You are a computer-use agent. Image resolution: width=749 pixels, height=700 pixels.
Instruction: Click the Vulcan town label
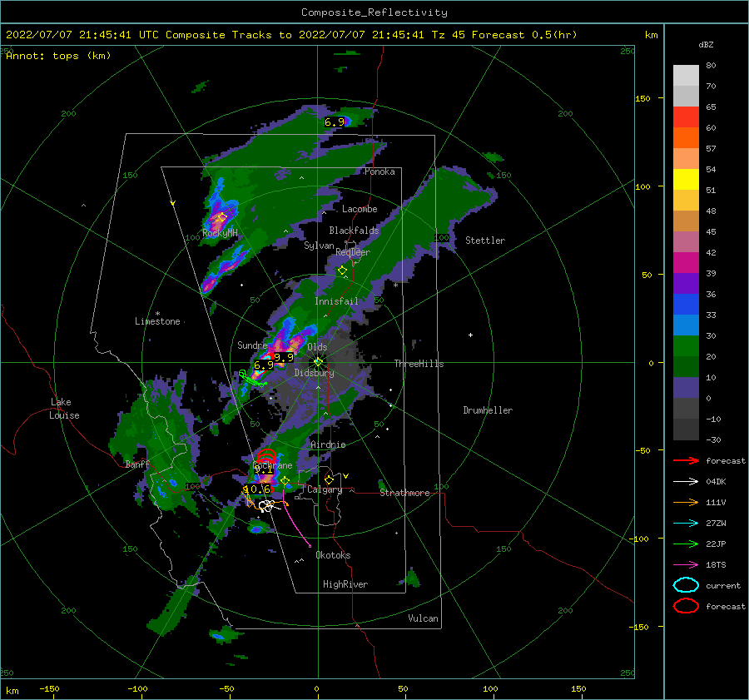(x=424, y=618)
